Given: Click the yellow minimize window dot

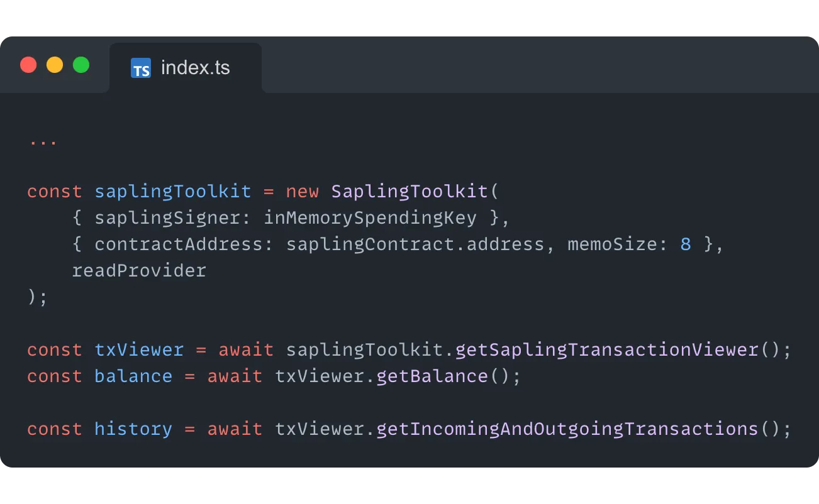Looking at the screenshot, I should click(x=55, y=65).
